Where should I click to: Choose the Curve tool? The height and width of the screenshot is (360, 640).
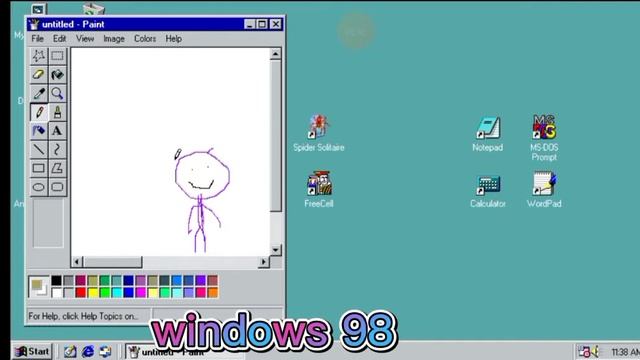(57, 149)
